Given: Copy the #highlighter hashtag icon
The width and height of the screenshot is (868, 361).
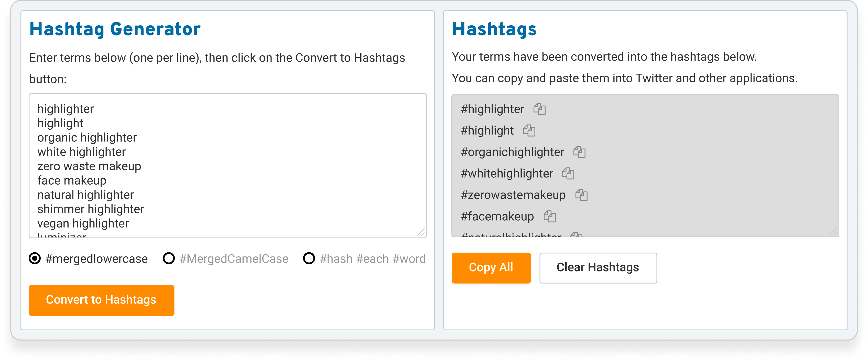Looking at the screenshot, I should (x=539, y=109).
